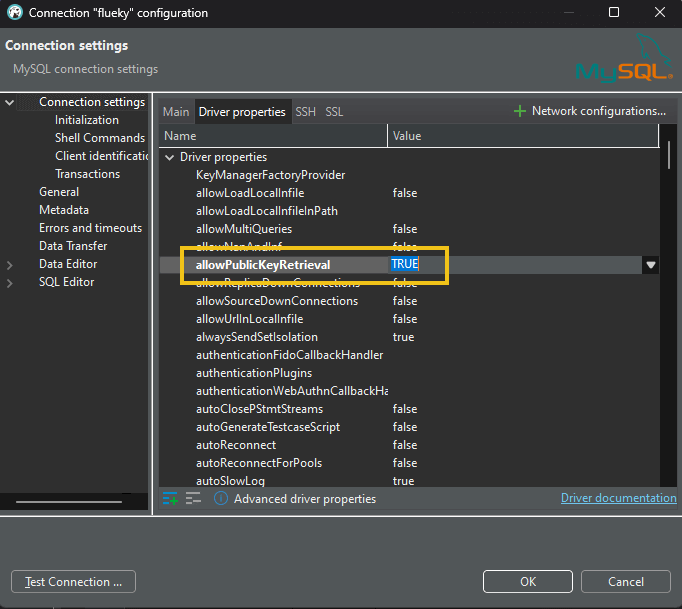The height and width of the screenshot is (609, 682).
Task: Open the allowPublicKeyRetrieval value dropdown arrow
Action: [651, 265]
